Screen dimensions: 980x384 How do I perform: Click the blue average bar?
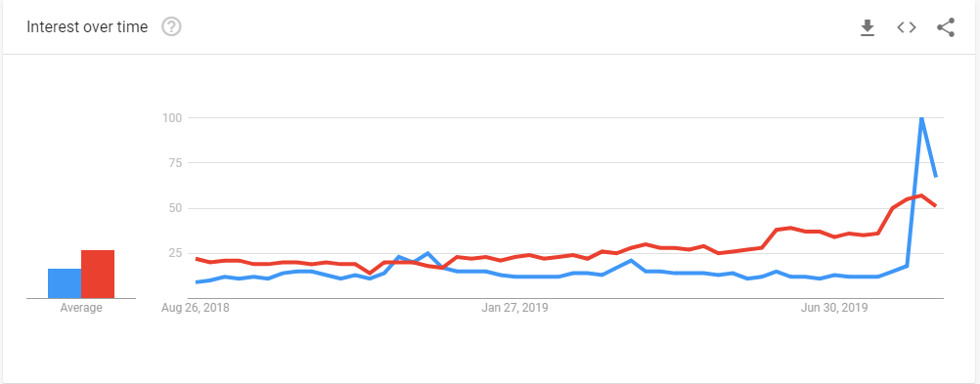pyautogui.click(x=65, y=283)
